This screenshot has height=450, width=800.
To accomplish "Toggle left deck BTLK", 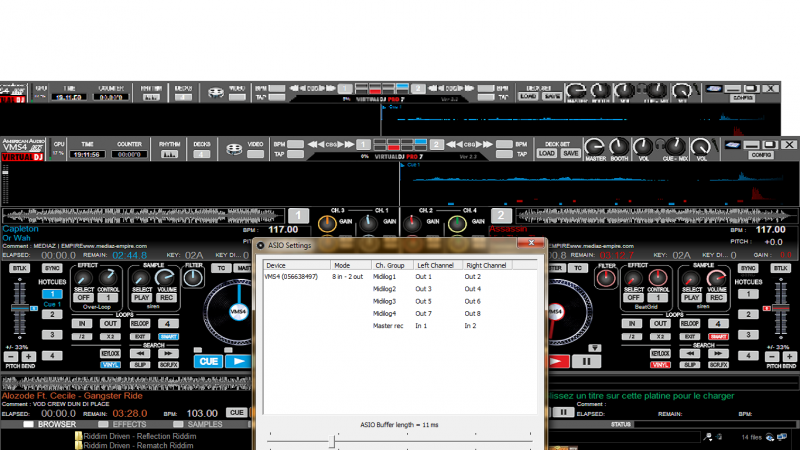I will click(19, 268).
